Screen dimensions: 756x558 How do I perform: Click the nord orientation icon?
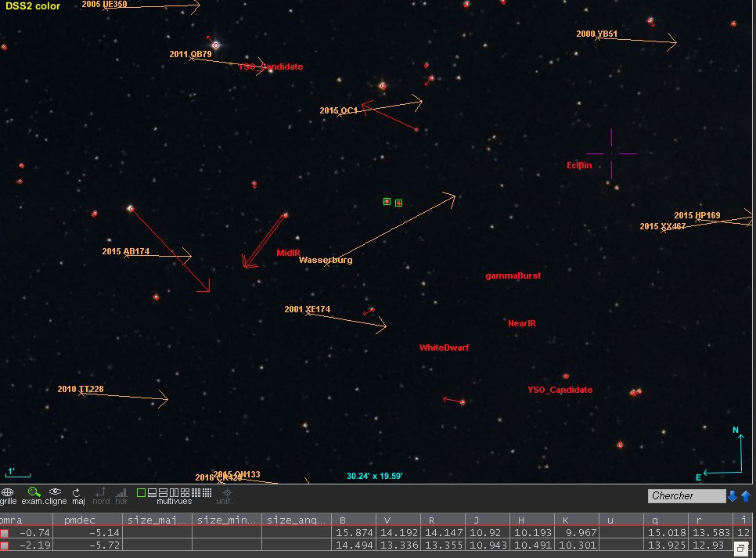point(101,493)
